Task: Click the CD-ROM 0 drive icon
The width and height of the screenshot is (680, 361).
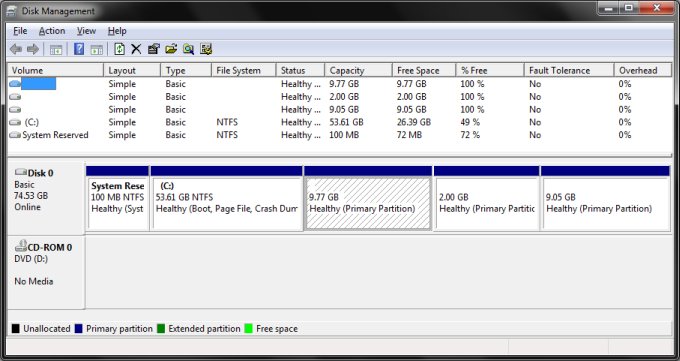Action: (x=21, y=246)
